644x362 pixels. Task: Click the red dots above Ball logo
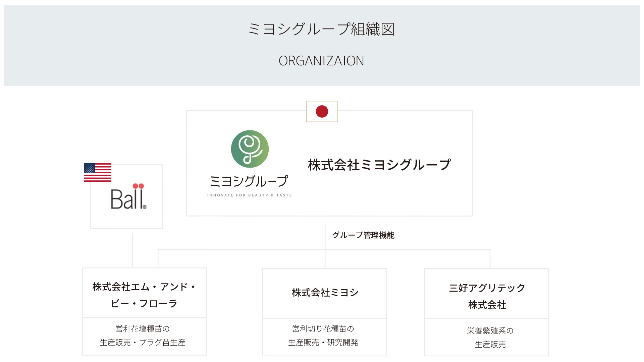click(x=138, y=186)
